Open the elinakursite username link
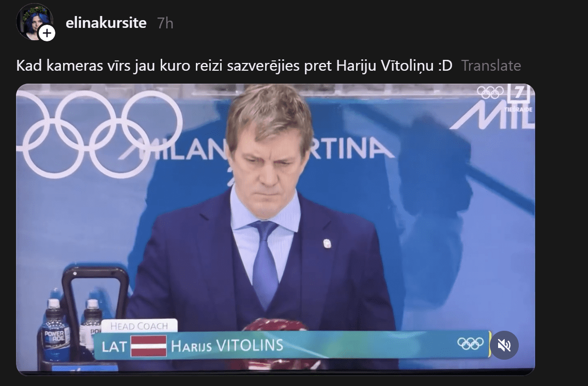 (106, 23)
